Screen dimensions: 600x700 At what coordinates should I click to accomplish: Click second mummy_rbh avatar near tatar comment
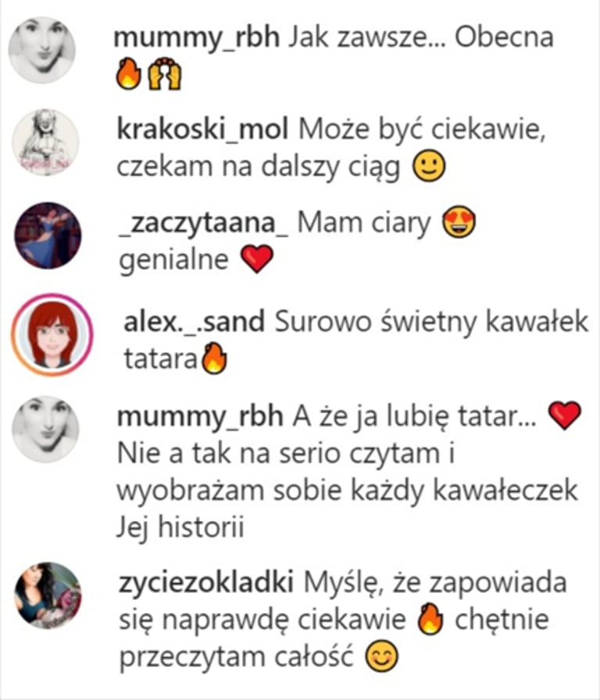[x=45, y=429]
